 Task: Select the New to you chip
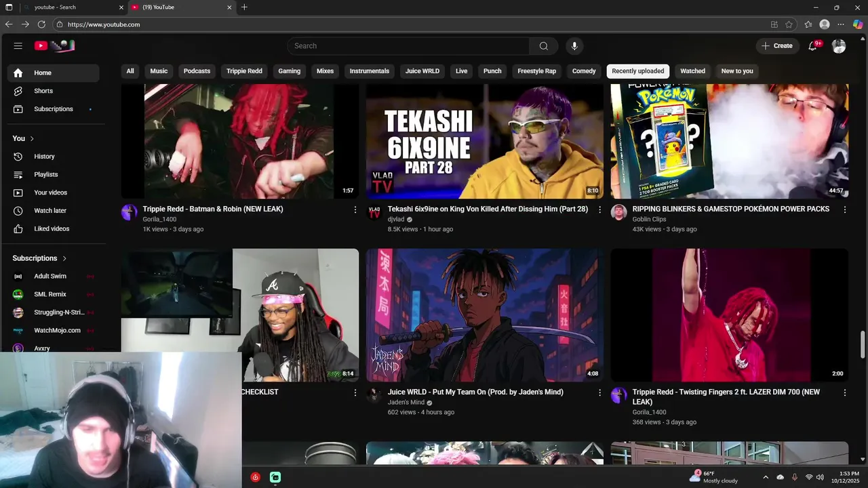[x=737, y=71]
